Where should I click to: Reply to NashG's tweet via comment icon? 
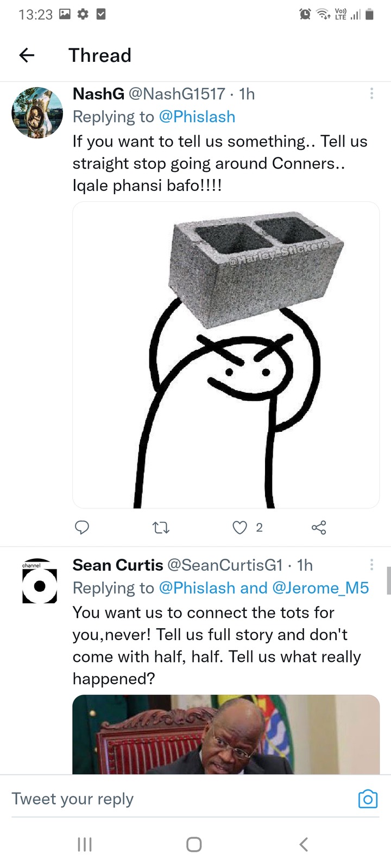pos(82,527)
